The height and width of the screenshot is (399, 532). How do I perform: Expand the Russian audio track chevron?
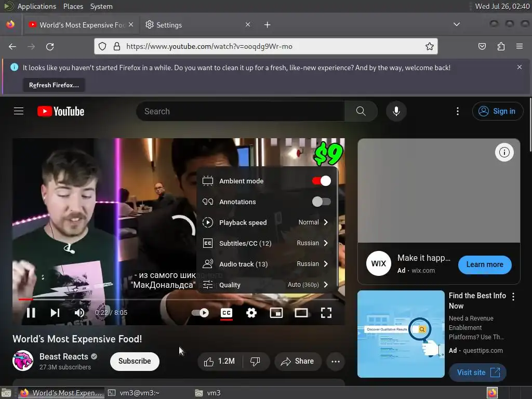[x=326, y=263]
